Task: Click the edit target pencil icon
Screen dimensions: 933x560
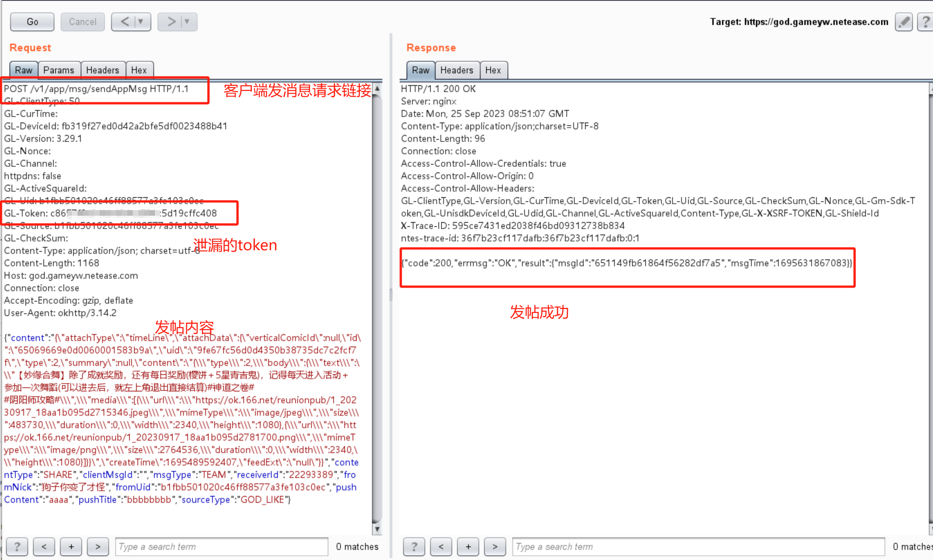Action: (x=904, y=21)
